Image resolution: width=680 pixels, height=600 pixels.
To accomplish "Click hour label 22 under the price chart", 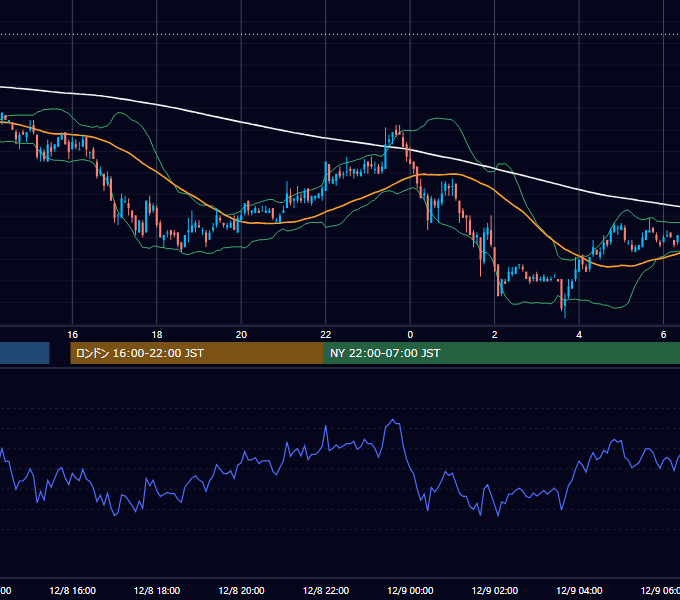I will (326, 335).
